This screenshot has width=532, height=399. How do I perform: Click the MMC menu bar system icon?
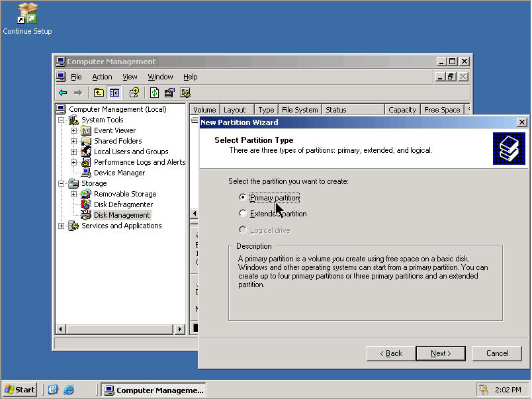click(x=61, y=77)
